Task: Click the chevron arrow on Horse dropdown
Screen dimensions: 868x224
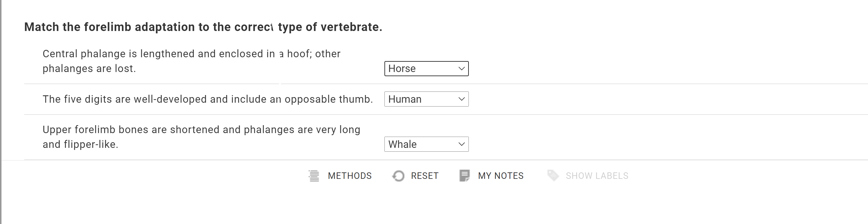Action: [x=461, y=68]
